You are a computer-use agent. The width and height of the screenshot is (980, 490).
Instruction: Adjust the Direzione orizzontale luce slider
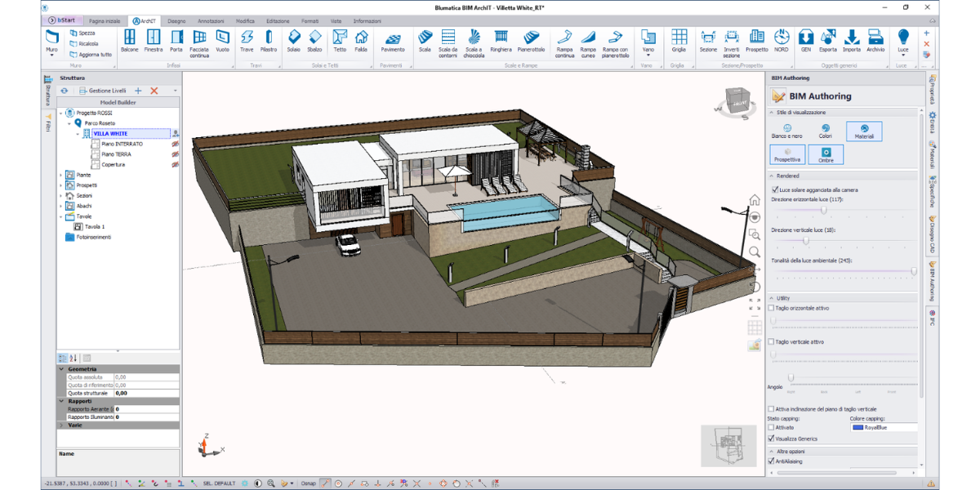point(824,210)
